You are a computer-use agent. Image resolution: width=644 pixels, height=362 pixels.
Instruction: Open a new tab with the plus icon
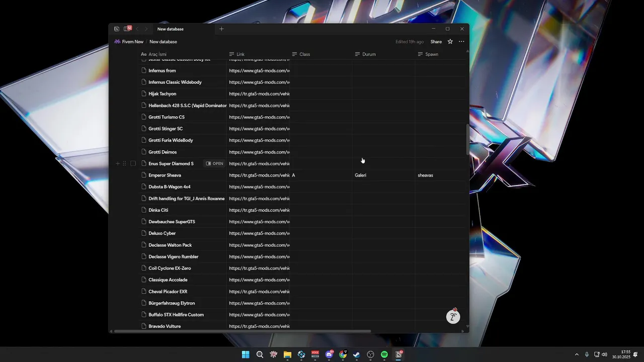coord(221,29)
